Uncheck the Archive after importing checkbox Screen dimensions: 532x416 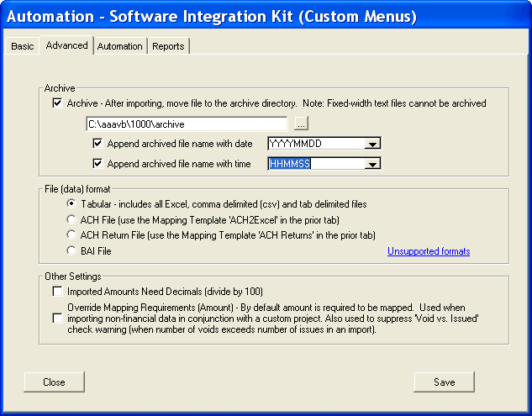pyautogui.click(x=57, y=103)
